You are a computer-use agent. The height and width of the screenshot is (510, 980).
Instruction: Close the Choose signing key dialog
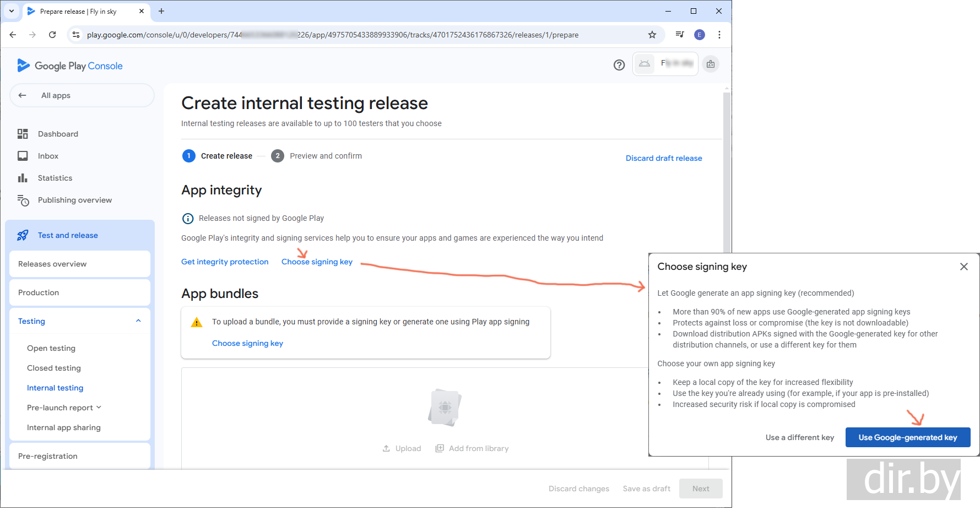pos(963,267)
